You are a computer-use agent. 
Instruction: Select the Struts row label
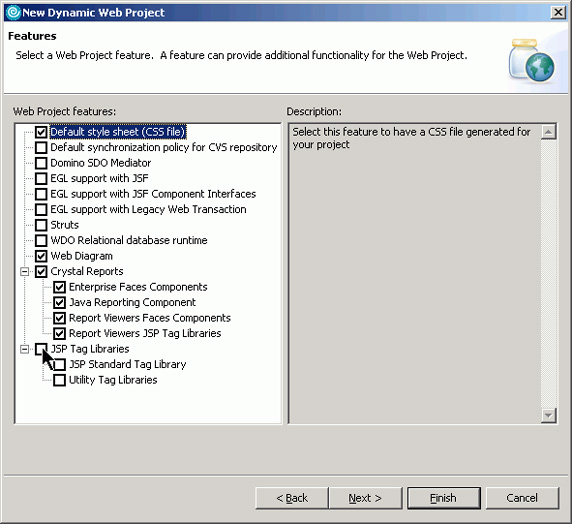click(65, 225)
